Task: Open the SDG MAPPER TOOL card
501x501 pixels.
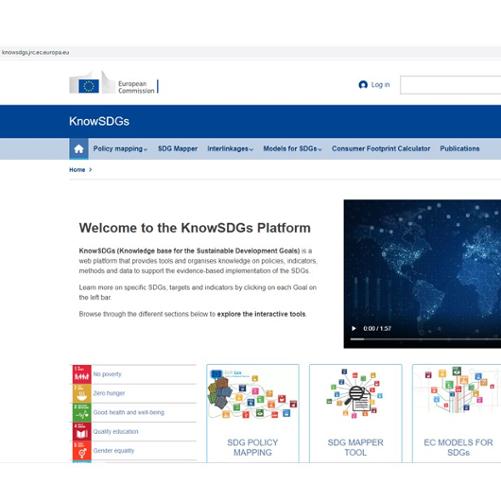Action: tap(356, 413)
